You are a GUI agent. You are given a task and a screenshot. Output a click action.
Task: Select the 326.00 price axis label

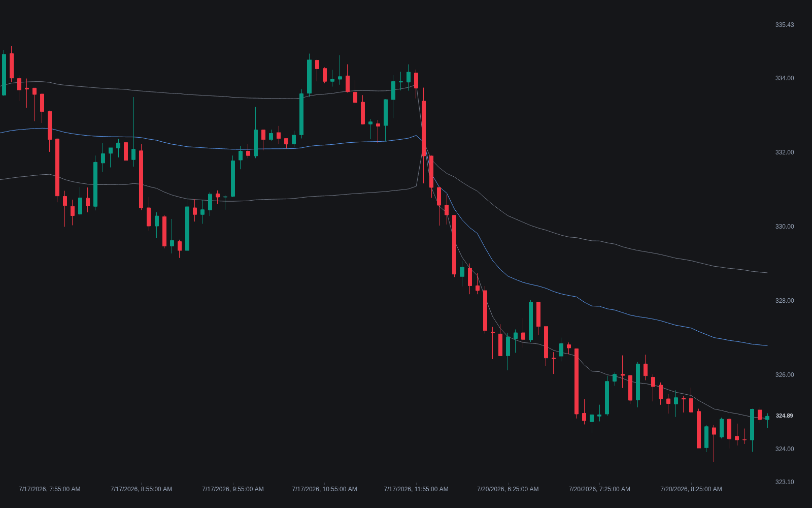[785, 375]
